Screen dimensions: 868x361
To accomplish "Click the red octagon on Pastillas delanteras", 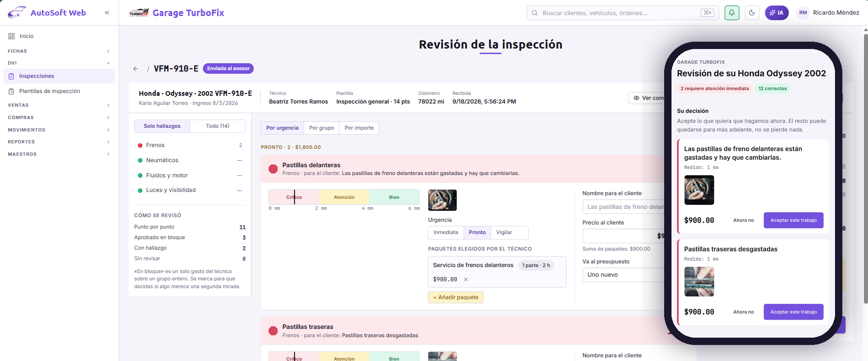I will point(273,169).
